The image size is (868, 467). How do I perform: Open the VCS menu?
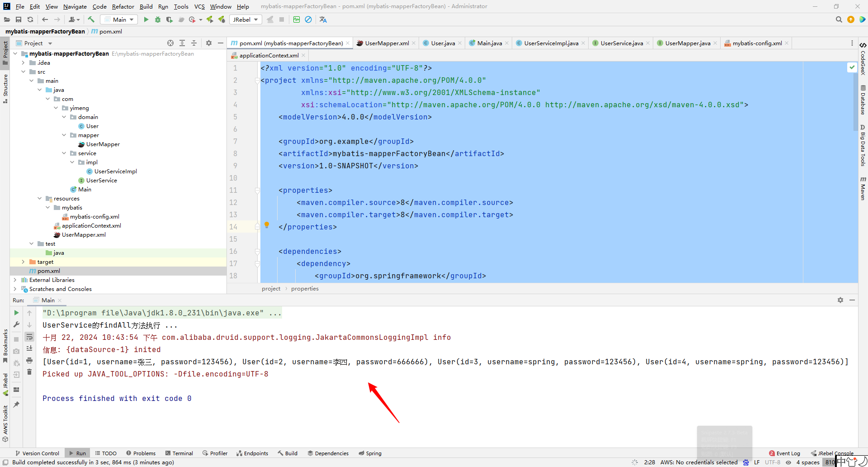pyautogui.click(x=199, y=6)
